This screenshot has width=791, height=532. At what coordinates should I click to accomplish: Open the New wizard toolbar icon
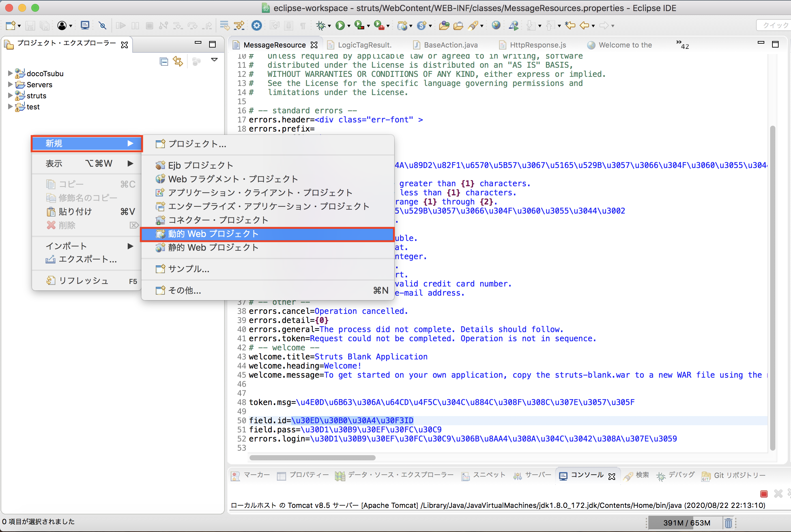(11, 25)
